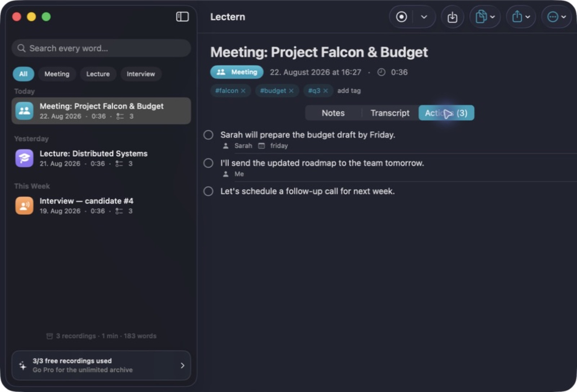Viewport: 577px width, 392px height.
Task: Click the blue meeting people icon in sidebar
Action: click(24, 111)
